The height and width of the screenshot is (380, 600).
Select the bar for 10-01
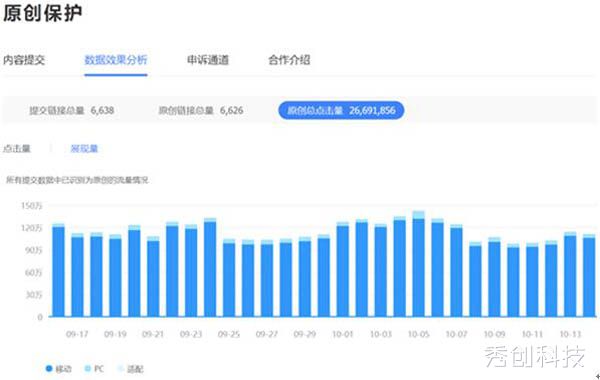[x=342, y=269]
